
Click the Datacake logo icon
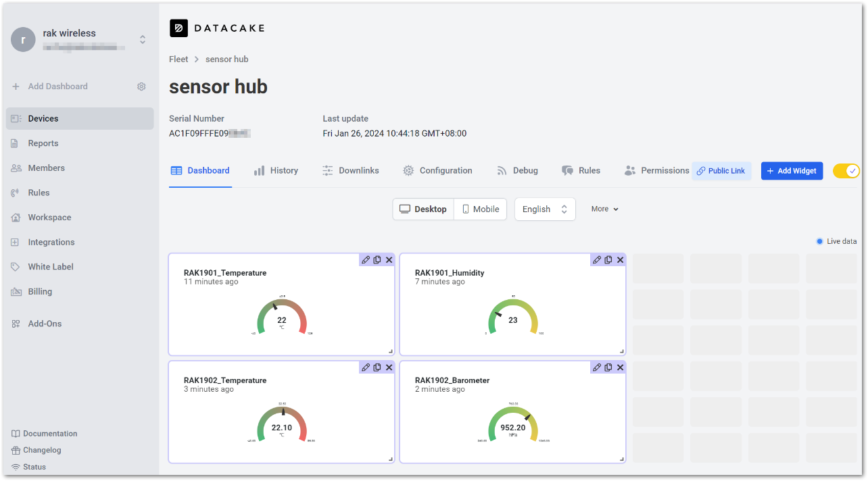pyautogui.click(x=178, y=28)
